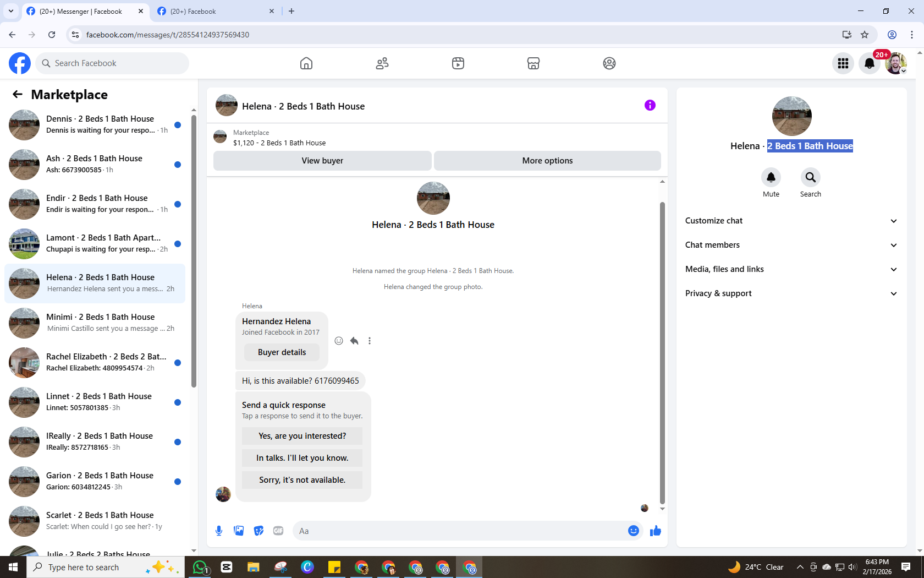
Task: Click the conversation list scrollbar
Action: [194, 250]
